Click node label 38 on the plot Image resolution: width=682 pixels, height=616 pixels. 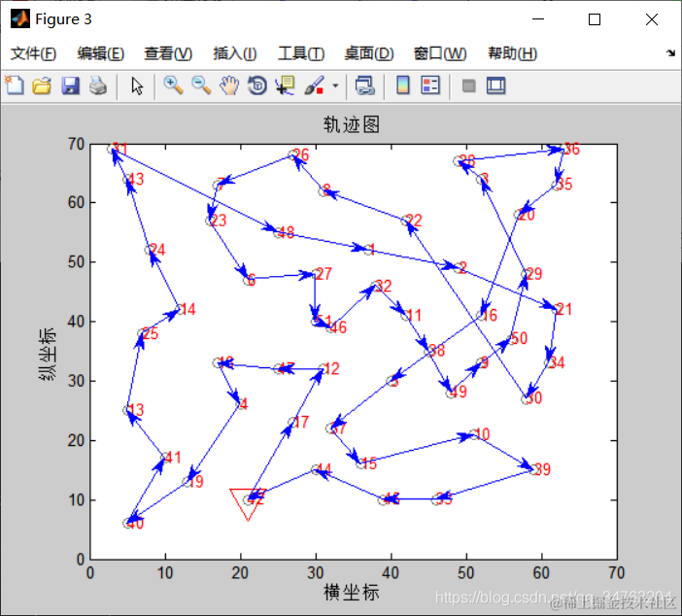[436, 351]
